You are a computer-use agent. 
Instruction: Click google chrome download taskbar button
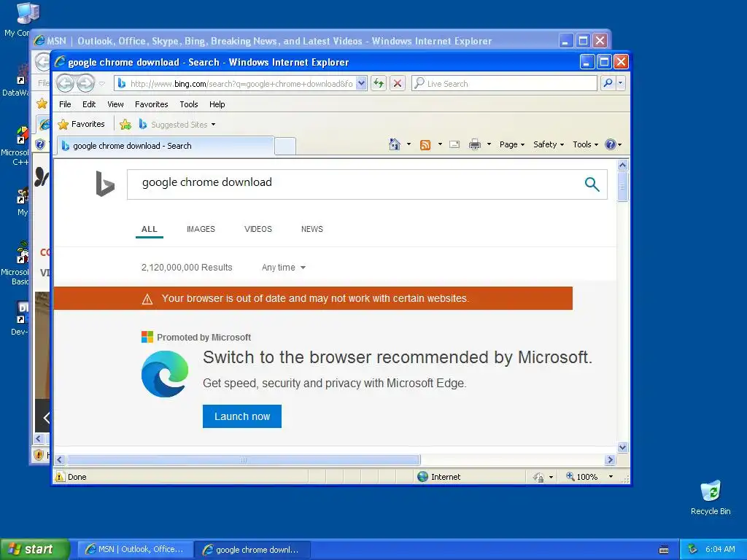[252, 550]
